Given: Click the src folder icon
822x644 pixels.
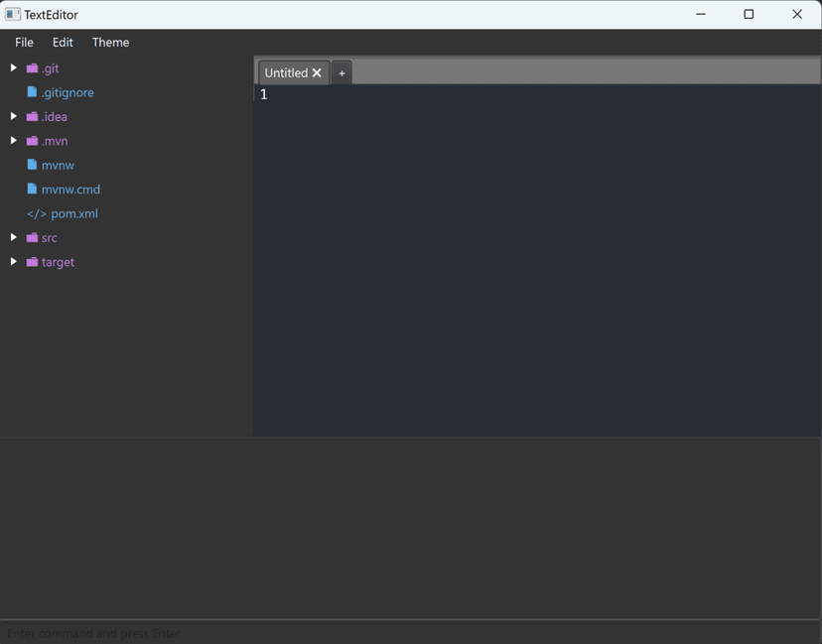Looking at the screenshot, I should tap(32, 238).
